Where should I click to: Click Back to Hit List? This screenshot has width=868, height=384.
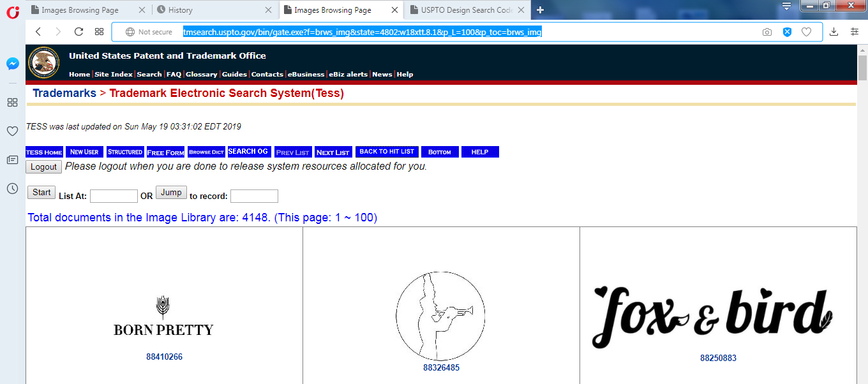click(387, 152)
